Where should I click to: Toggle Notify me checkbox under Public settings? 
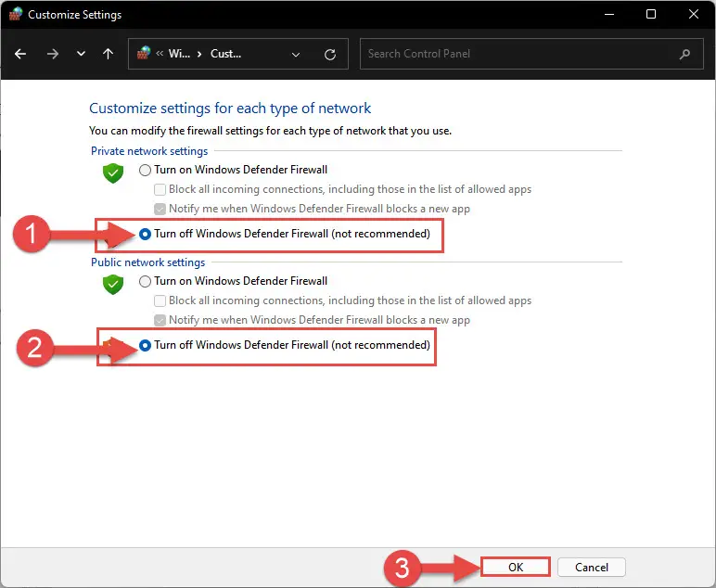coord(312,320)
